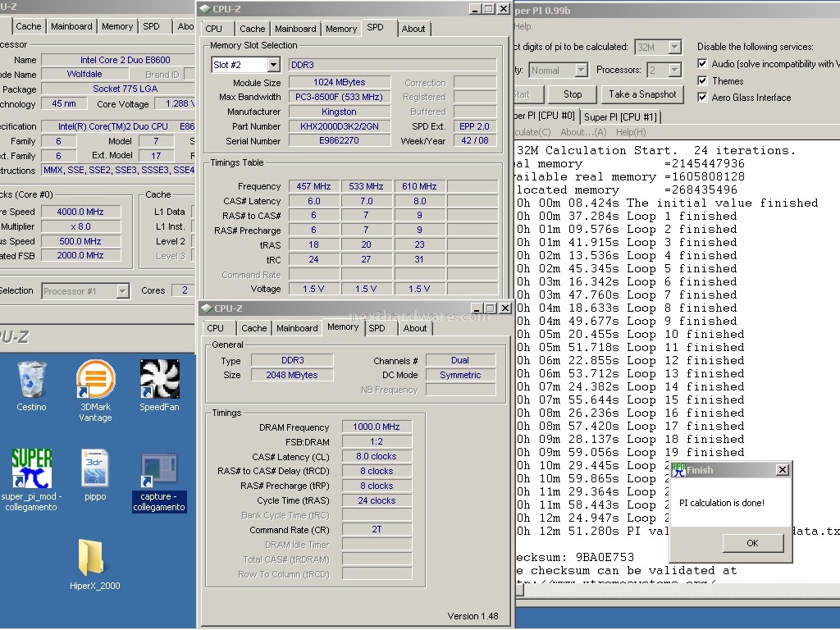Click the Code Name value Wolfdale
840x630 pixels.
coord(84,74)
